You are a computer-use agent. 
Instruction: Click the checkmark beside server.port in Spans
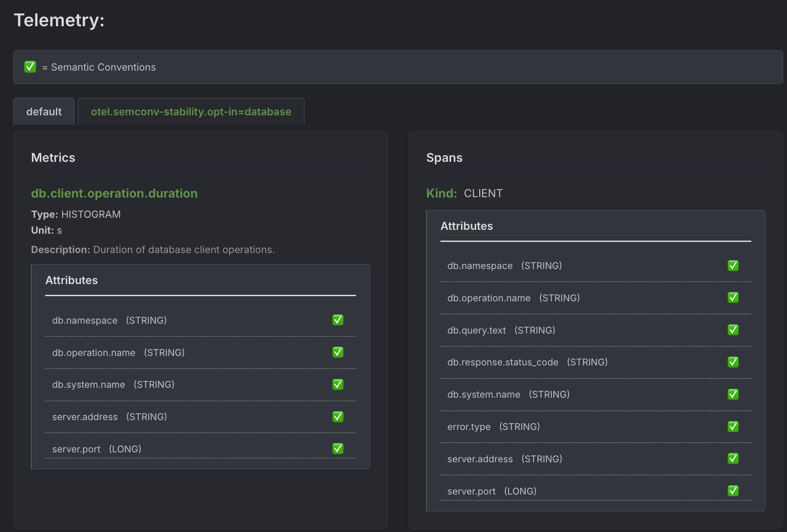(x=733, y=491)
